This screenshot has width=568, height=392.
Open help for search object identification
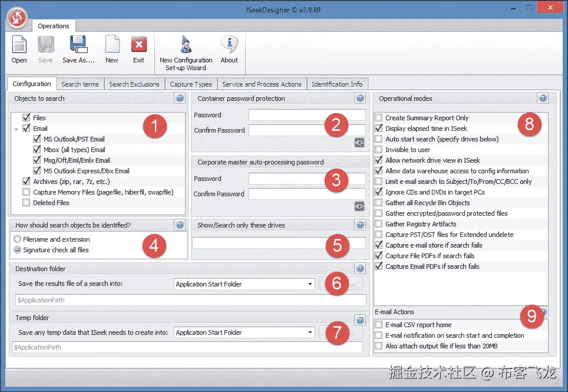(180, 225)
